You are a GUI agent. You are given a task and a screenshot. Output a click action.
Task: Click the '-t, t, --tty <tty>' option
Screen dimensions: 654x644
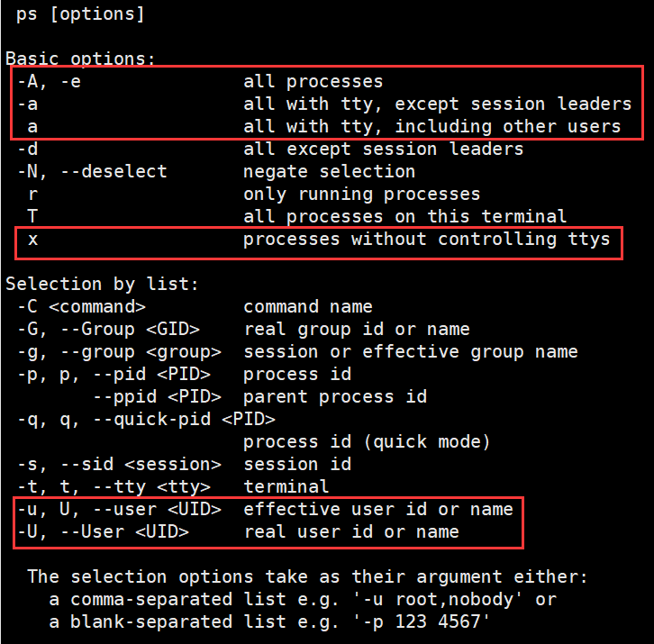(114, 486)
